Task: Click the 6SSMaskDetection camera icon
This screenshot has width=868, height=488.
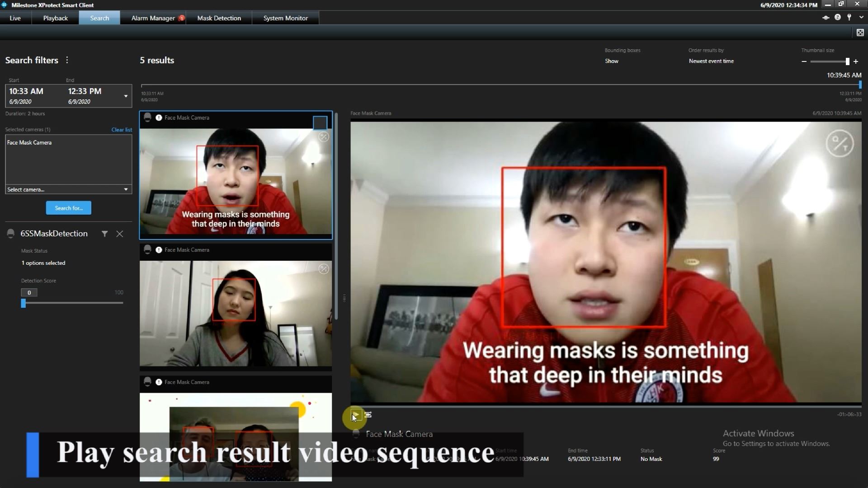Action: click(x=11, y=234)
